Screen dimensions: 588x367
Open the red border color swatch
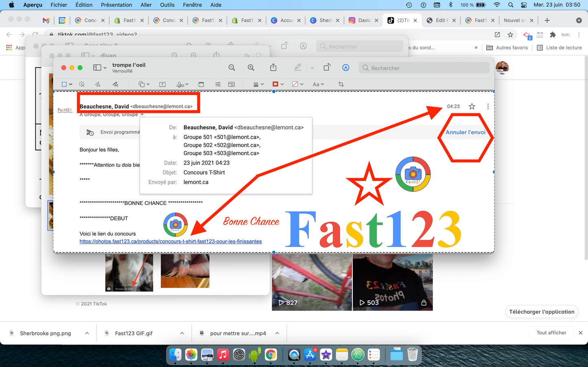tap(277, 84)
